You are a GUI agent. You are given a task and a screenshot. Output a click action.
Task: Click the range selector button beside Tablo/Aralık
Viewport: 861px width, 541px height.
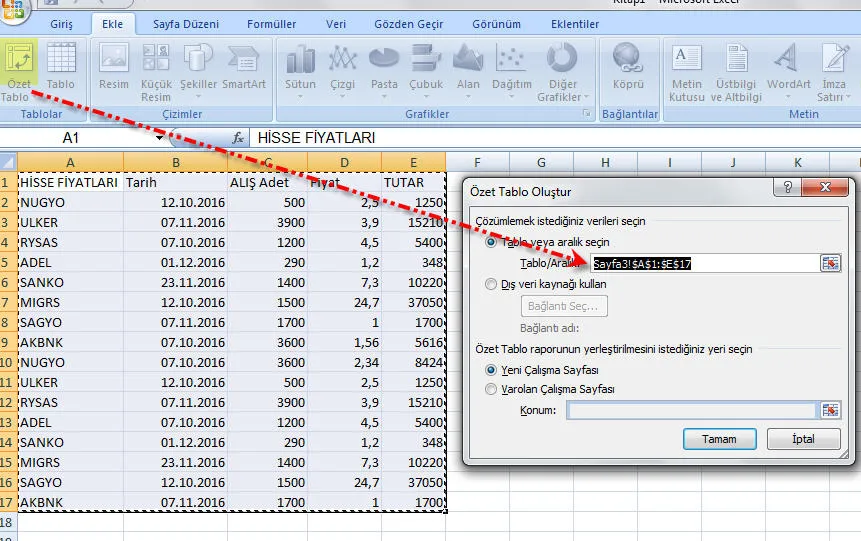(x=830, y=263)
